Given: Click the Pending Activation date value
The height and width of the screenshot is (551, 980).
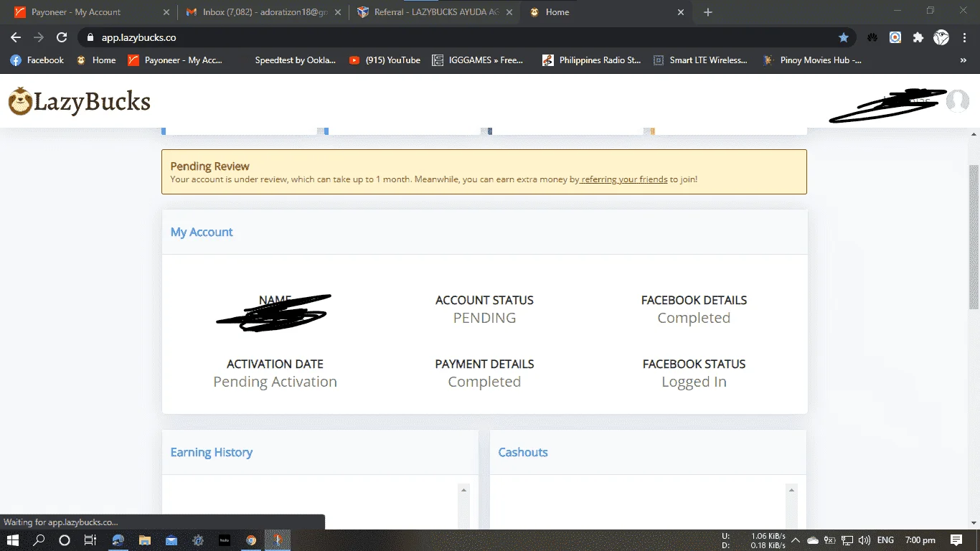Looking at the screenshot, I should (275, 382).
